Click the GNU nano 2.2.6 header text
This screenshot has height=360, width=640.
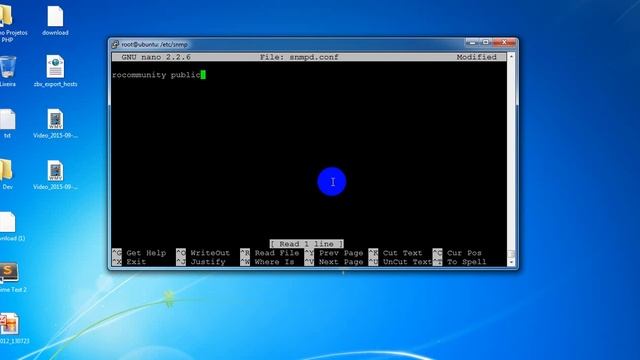(156, 57)
